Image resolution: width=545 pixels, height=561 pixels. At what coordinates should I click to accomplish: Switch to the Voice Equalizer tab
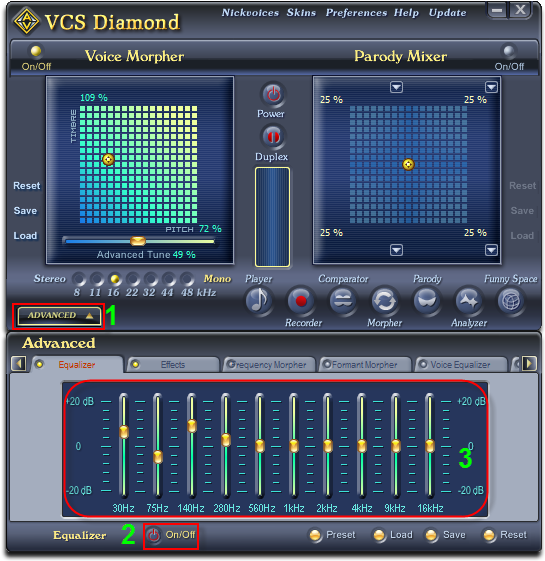460,365
